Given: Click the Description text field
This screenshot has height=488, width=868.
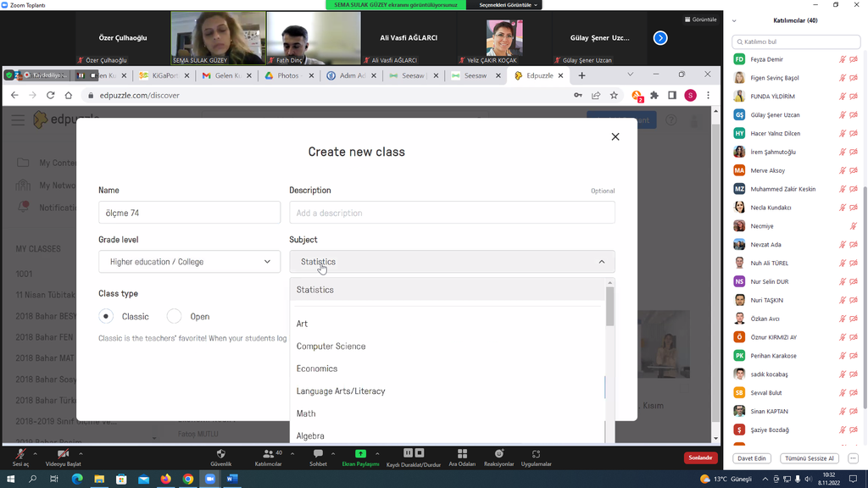Looking at the screenshot, I should click(x=452, y=213).
